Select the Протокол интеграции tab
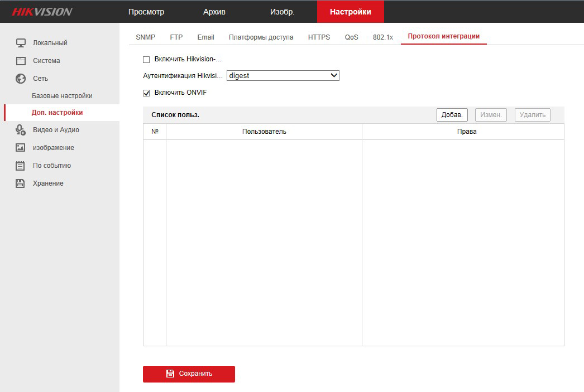The height and width of the screenshot is (392, 584). click(x=444, y=36)
